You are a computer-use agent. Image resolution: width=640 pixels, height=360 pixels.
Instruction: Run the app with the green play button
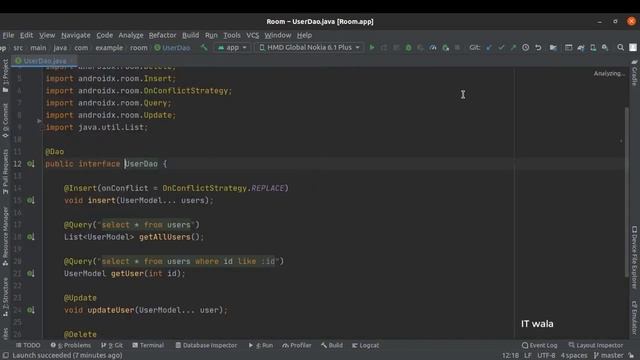tap(372, 48)
